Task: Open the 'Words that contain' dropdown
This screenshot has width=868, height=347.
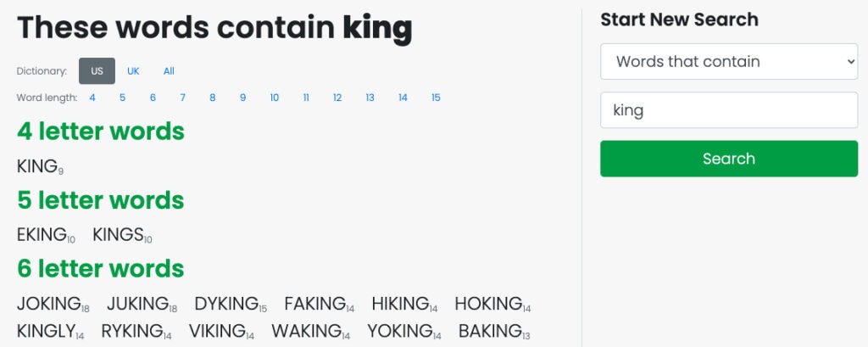Action: pos(729,62)
